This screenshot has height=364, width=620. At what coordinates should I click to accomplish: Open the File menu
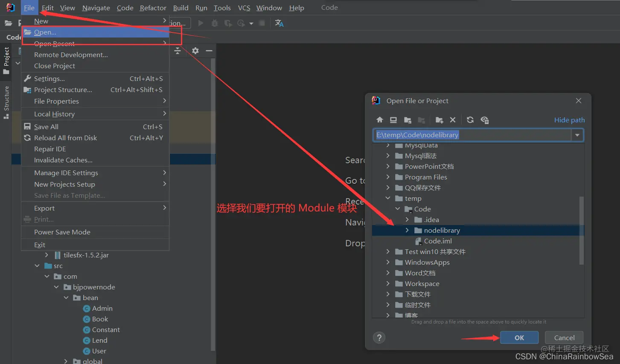(x=29, y=8)
